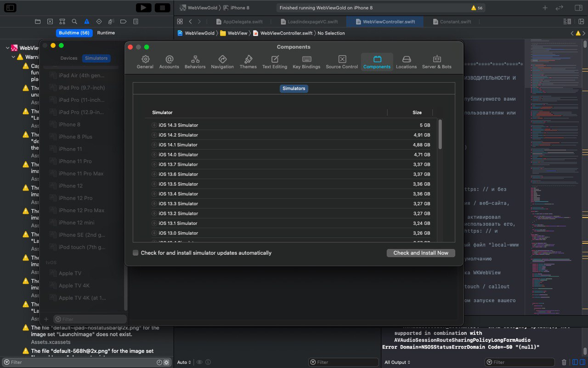Select the WebViewController.swift tab
The width and height of the screenshot is (588, 368).
click(x=384, y=22)
